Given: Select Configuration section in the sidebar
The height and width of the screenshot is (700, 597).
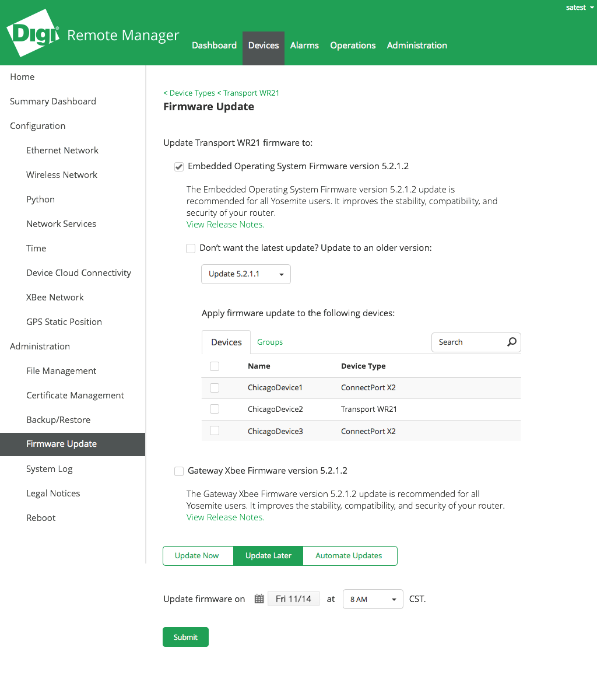Looking at the screenshot, I should point(38,126).
